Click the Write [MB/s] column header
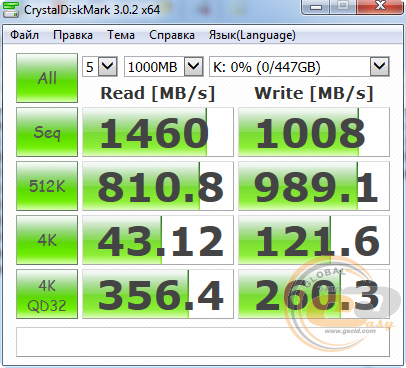The width and height of the screenshot is (406, 368). pos(314,93)
